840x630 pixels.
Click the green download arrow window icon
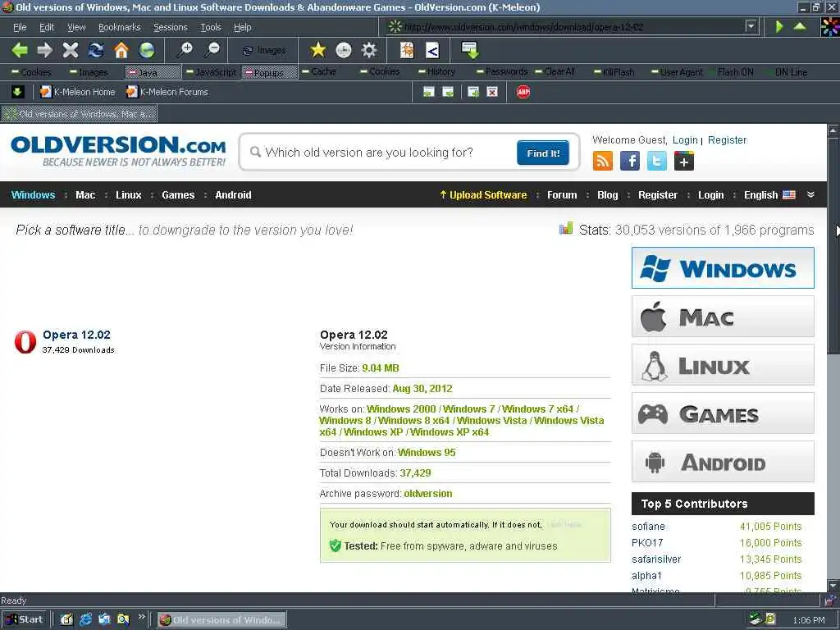coord(470,50)
